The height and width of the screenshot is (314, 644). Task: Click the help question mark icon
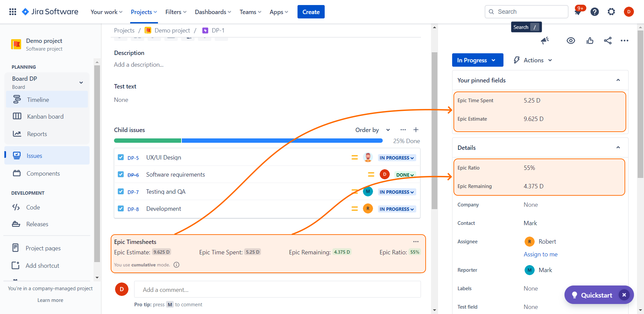[x=595, y=12]
